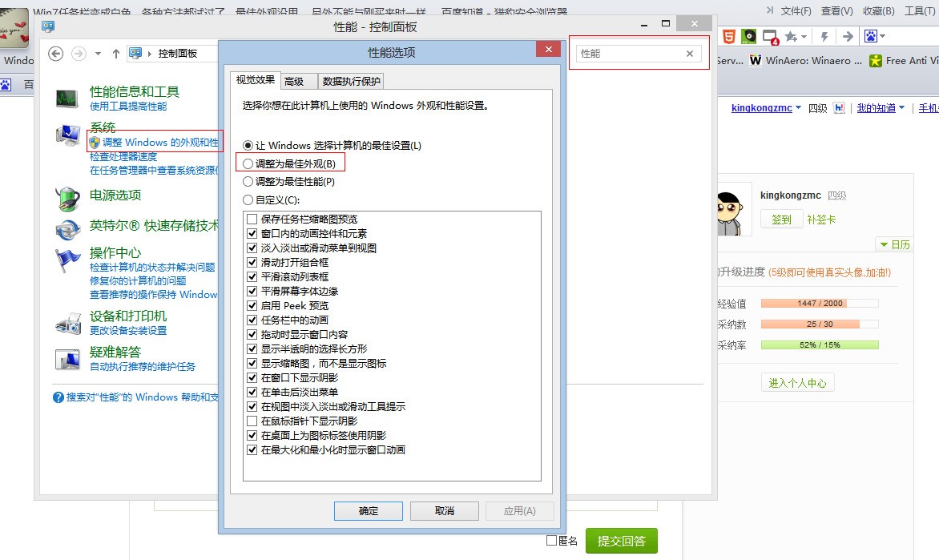
Task: Open the dropdown arrow next to favorites star
Action: [x=804, y=37]
